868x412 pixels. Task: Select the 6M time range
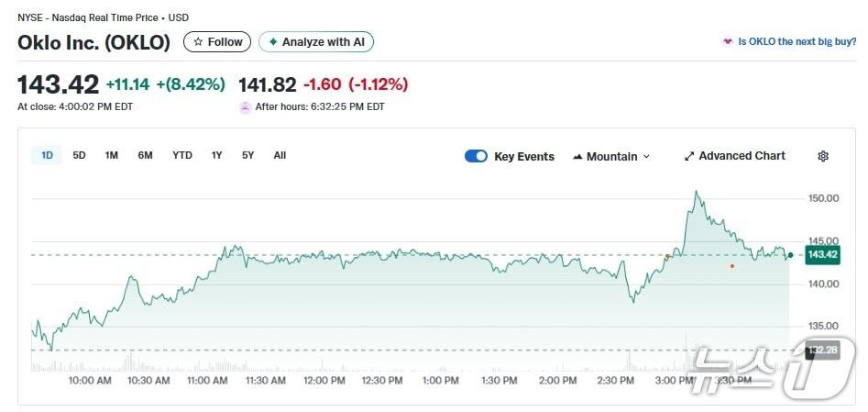click(145, 156)
